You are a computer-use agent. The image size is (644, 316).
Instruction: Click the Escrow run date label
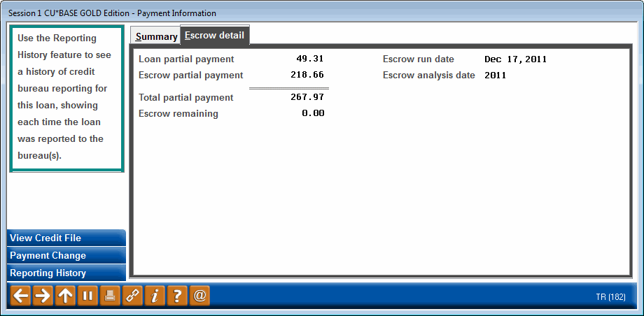tap(419, 59)
